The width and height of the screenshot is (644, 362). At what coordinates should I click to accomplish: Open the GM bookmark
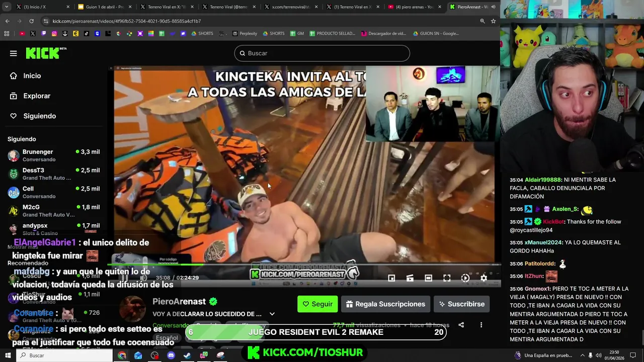[x=297, y=34]
